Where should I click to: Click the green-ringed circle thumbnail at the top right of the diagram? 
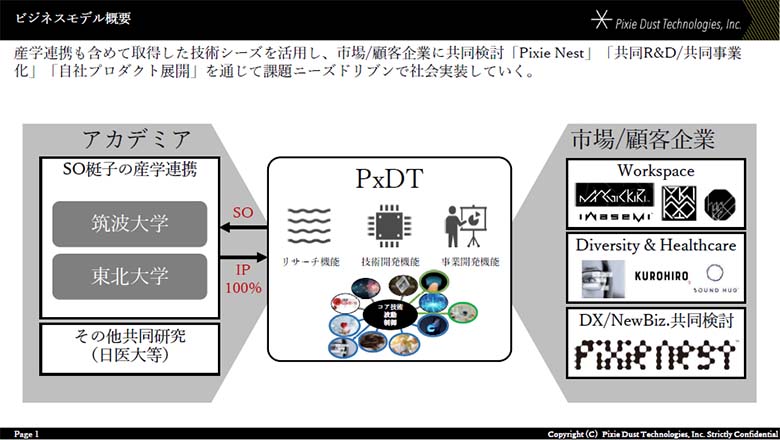click(x=434, y=282)
